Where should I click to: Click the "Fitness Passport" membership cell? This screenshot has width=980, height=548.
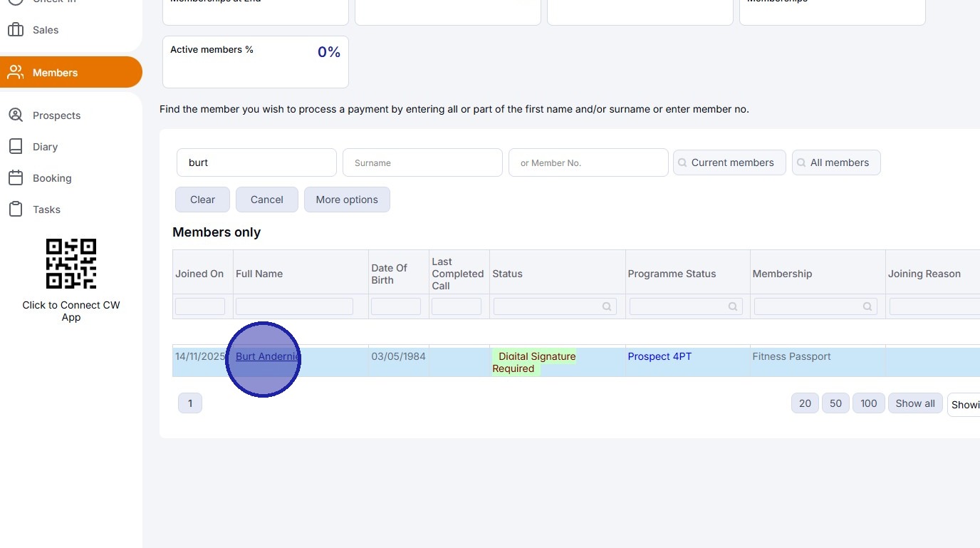[x=791, y=356]
